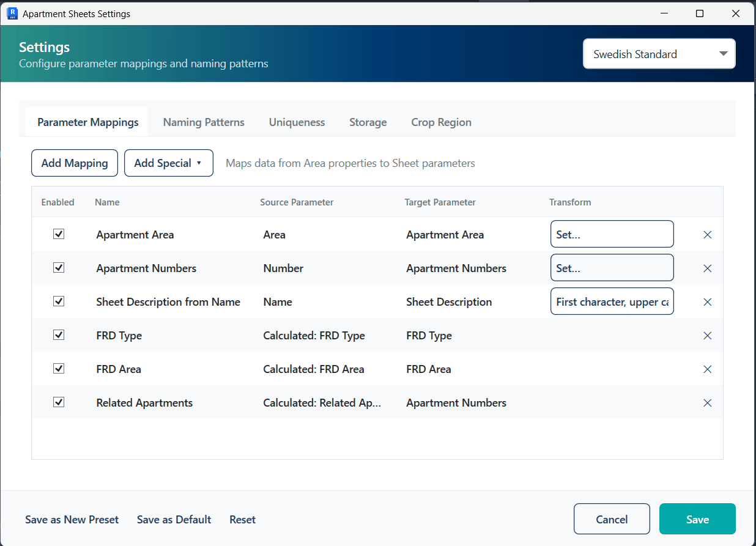Open Transform selector for Apartment Numbers row
756x546 pixels.
[612, 268]
